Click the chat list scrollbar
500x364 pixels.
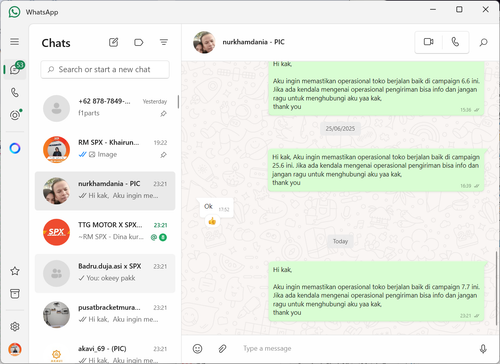178,102
